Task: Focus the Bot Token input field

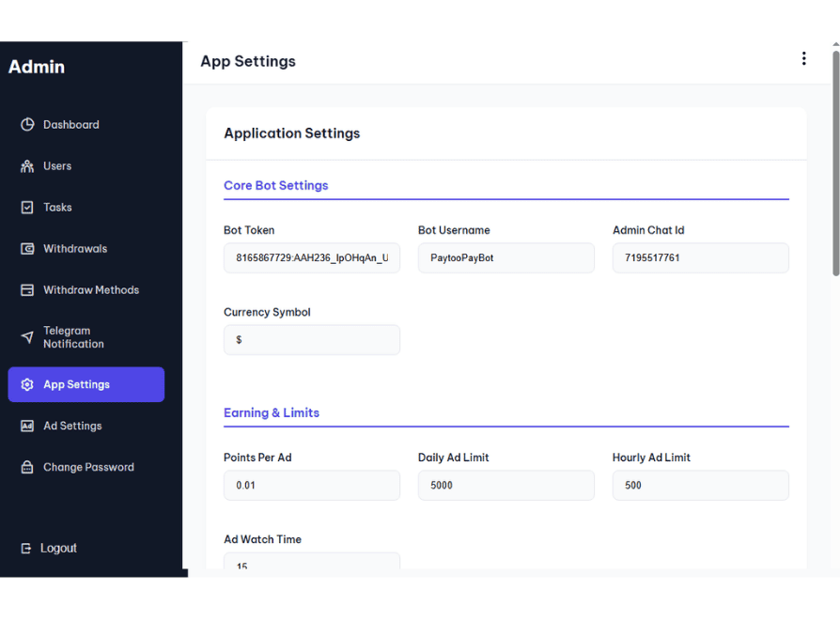Action: (311, 258)
